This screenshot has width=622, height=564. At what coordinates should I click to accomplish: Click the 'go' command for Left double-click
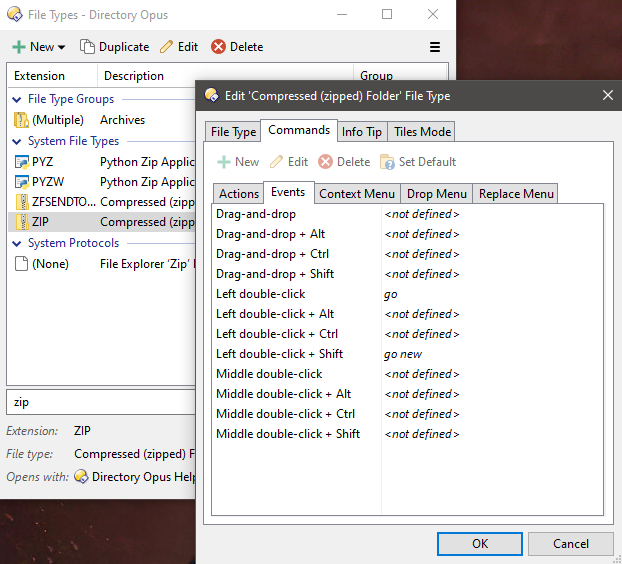pyautogui.click(x=390, y=295)
